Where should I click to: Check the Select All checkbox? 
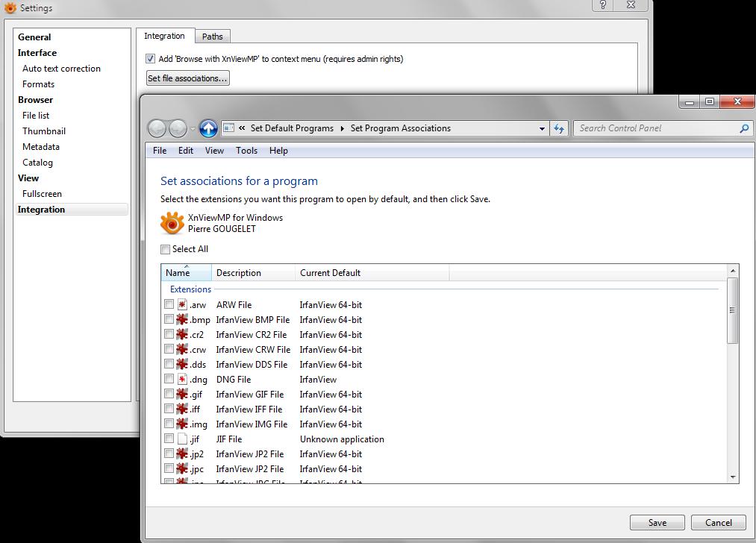[166, 249]
